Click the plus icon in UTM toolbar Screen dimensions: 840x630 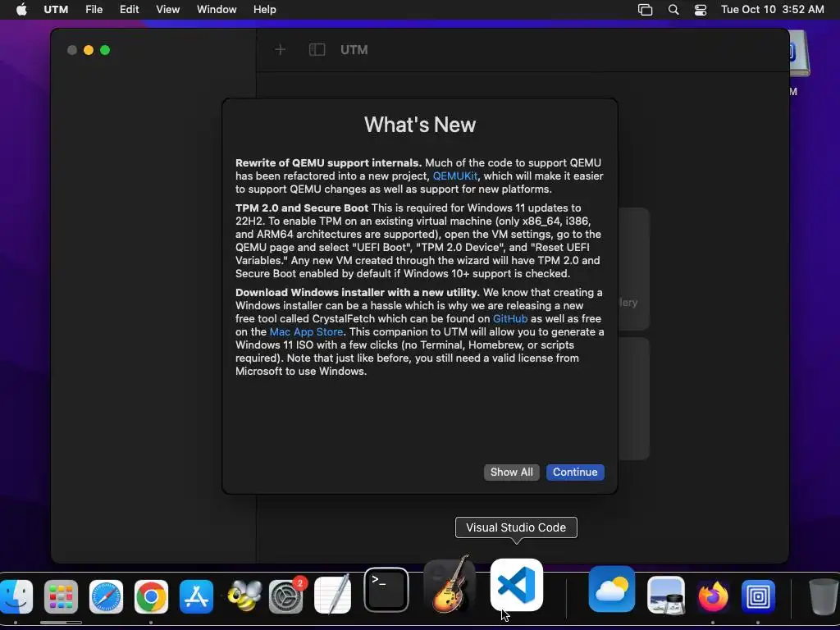click(x=281, y=50)
